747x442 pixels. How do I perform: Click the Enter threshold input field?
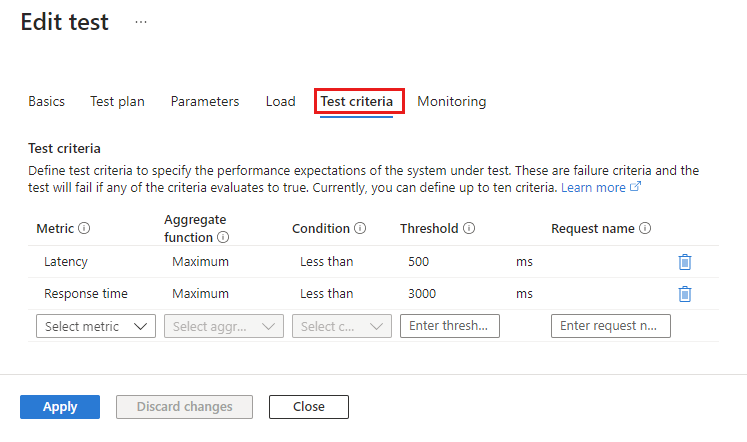click(450, 326)
